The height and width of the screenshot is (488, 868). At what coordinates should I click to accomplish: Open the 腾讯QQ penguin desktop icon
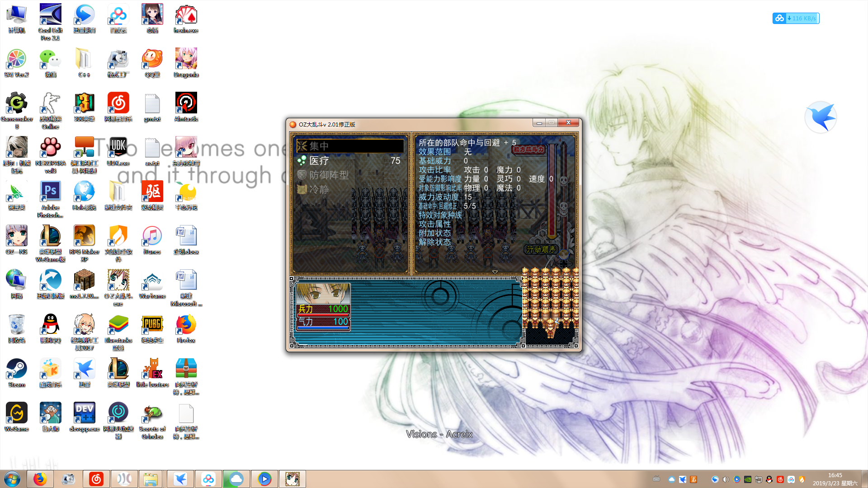click(50, 328)
